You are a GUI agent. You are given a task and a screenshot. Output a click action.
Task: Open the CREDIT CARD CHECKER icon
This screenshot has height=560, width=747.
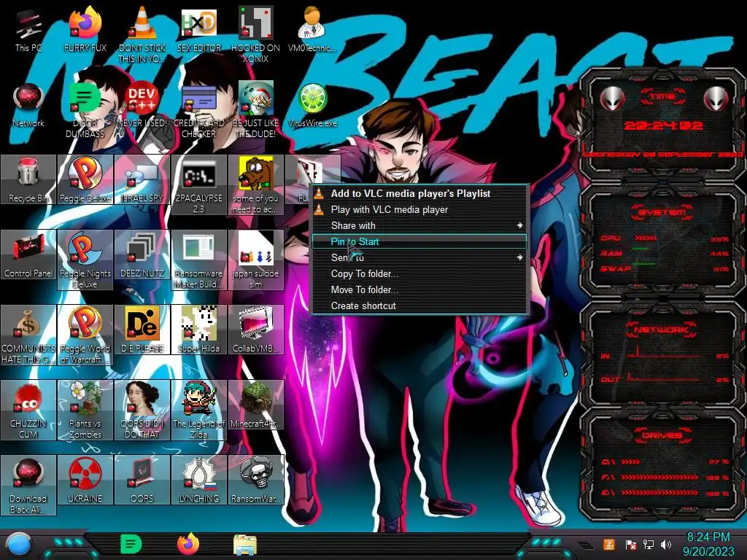coord(198,111)
